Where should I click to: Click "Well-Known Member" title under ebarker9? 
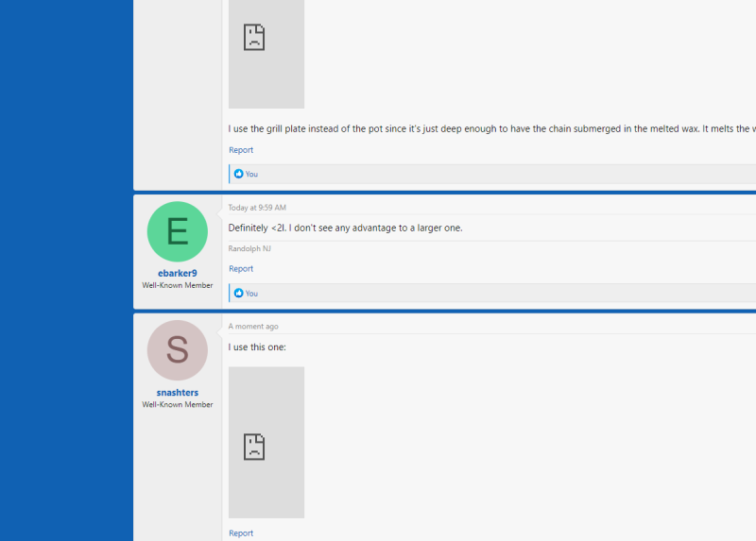[x=178, y=285]
